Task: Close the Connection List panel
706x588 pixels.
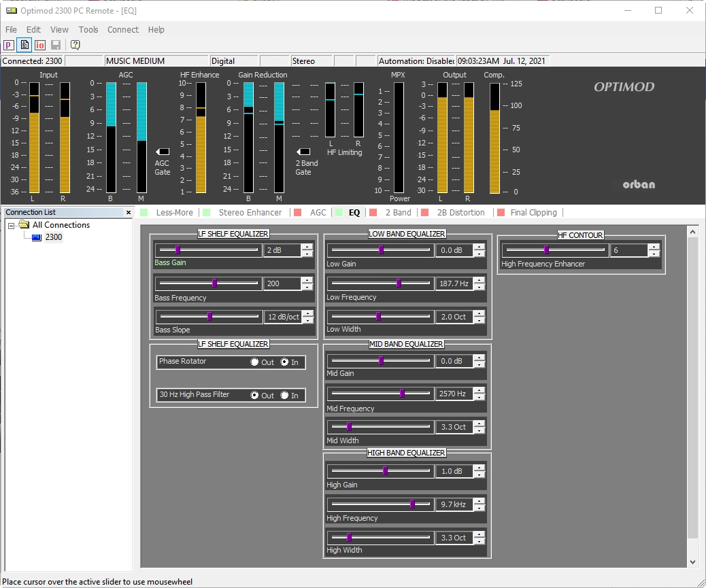Action: (129, 212)
